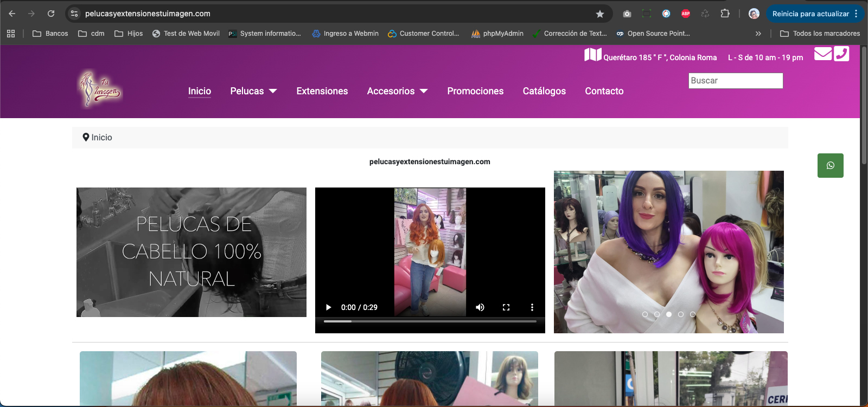
Task: Click the Querétaro 185 "F", Colonia Roma address
Action: 660,57
